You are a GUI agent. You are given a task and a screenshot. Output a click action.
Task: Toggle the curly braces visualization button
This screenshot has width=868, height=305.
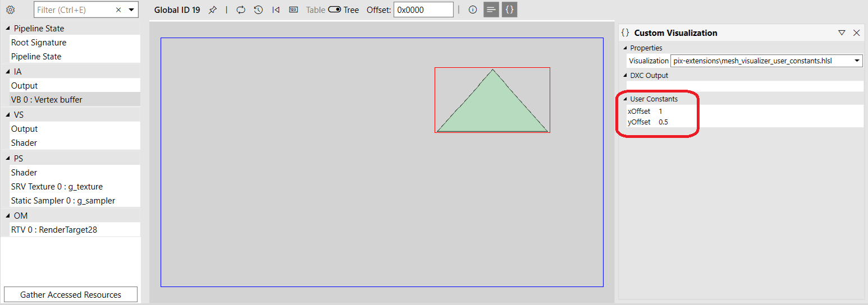point(509,10)
